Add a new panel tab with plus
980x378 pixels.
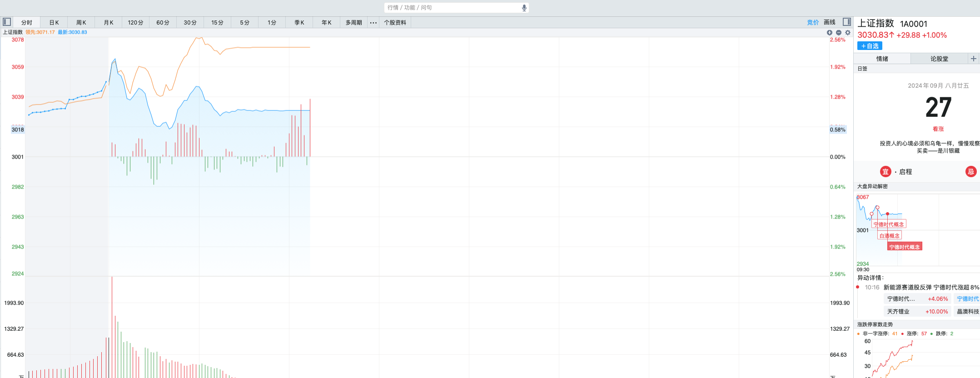coord(973,59)
